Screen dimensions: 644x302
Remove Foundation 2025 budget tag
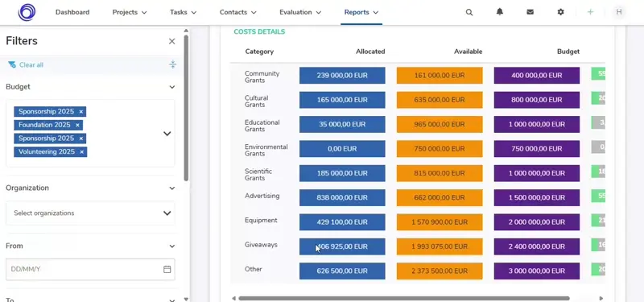click(76, 125)
